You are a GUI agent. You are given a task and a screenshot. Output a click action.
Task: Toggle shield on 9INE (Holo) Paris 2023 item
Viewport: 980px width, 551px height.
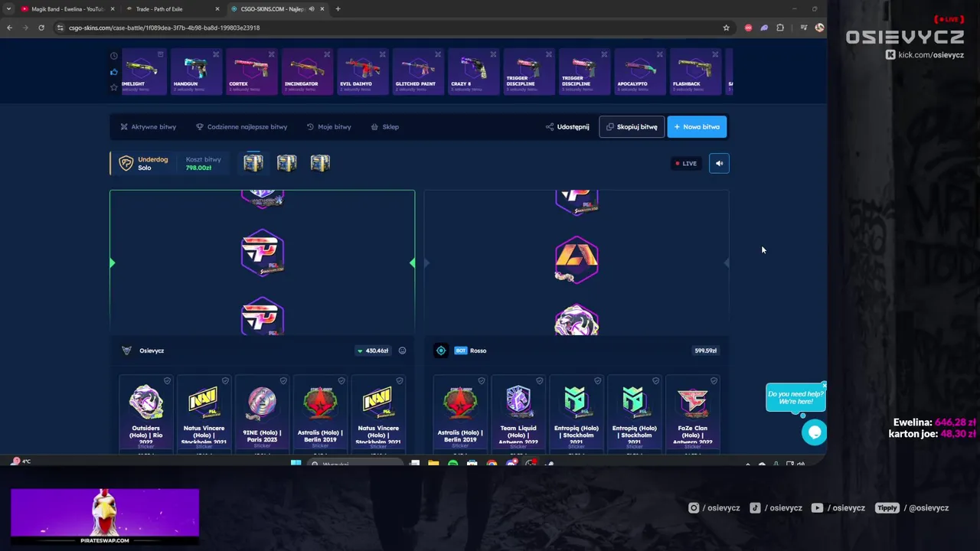[x=283, y=380]
